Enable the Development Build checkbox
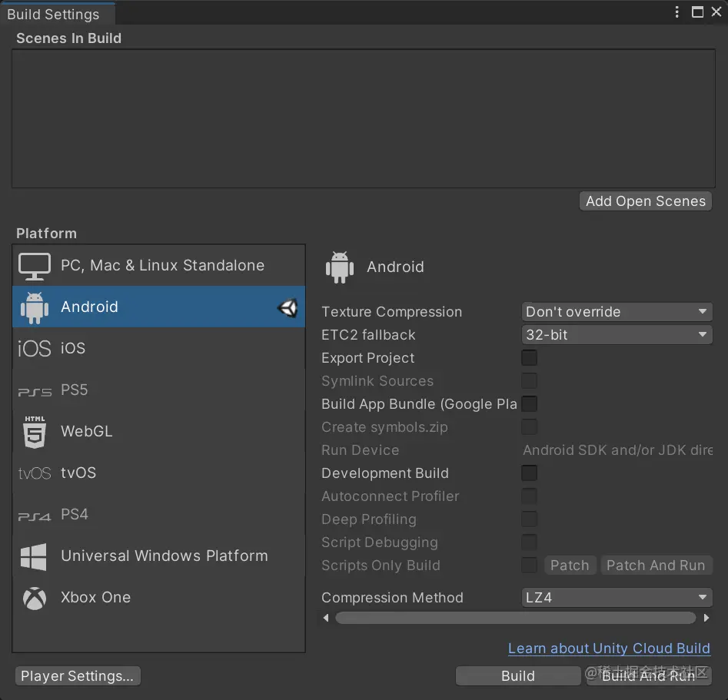The width and height of the screenshot is (728, 700). tap(530, 473)
